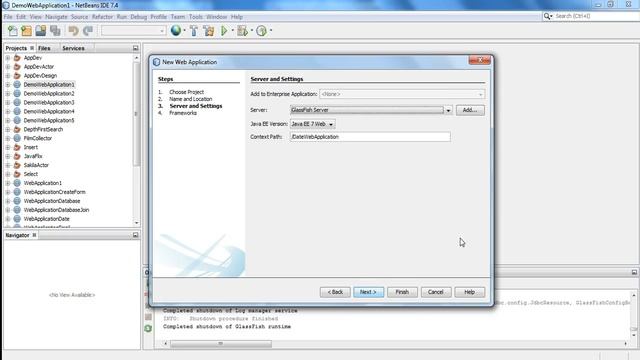Click Projects panel scroll down arrow

[136, 223]
